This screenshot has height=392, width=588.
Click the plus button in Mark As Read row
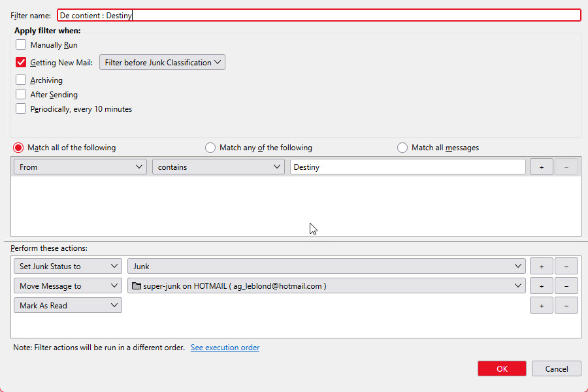541,306
